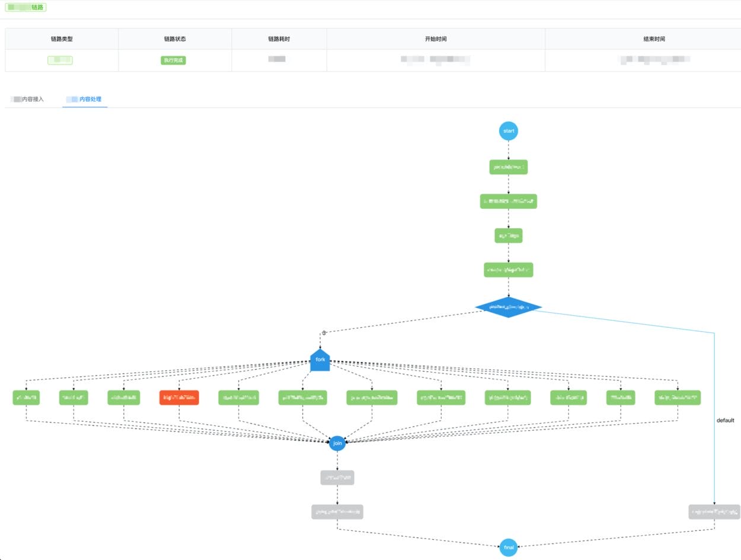Click the 执行完成 status badge
Viewport: 741px width, 560px height.
[173, 60]
